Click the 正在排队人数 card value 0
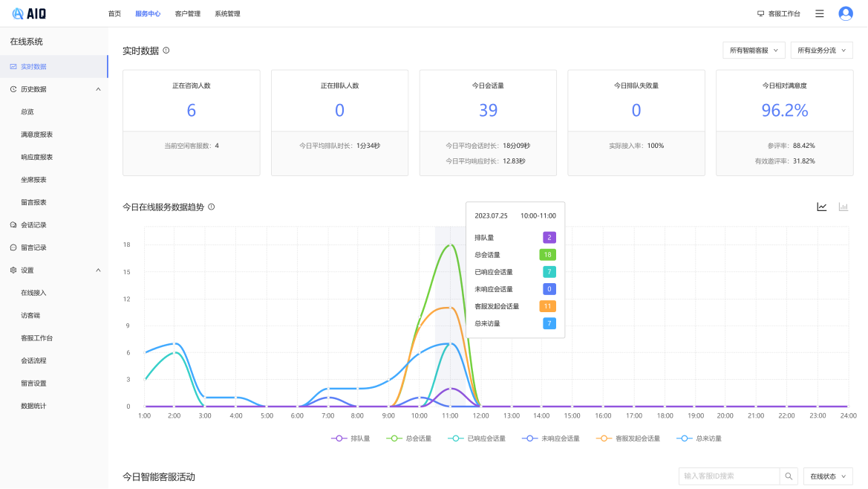 click(340, 110)
